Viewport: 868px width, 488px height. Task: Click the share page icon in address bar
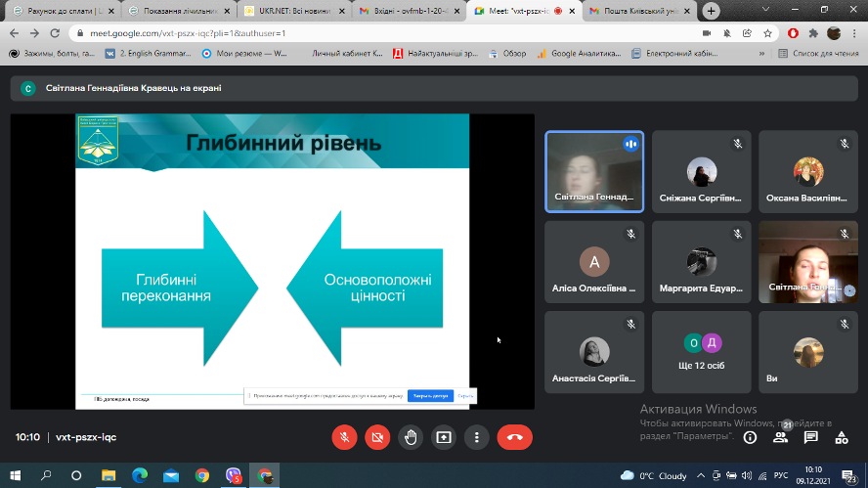pos(747,33)
